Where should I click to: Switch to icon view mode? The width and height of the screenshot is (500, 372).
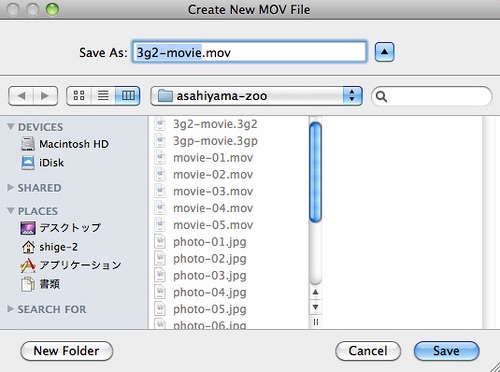[x=79, y=96]
